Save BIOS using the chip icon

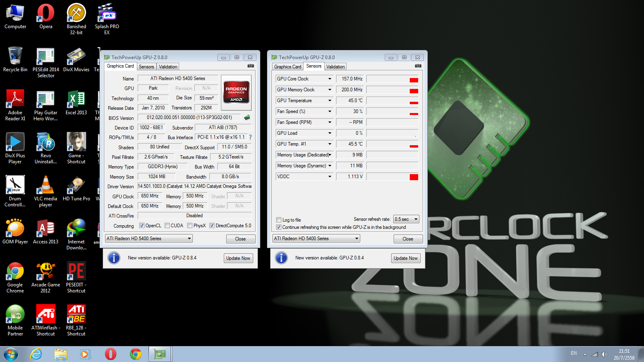tap(247, 117)
